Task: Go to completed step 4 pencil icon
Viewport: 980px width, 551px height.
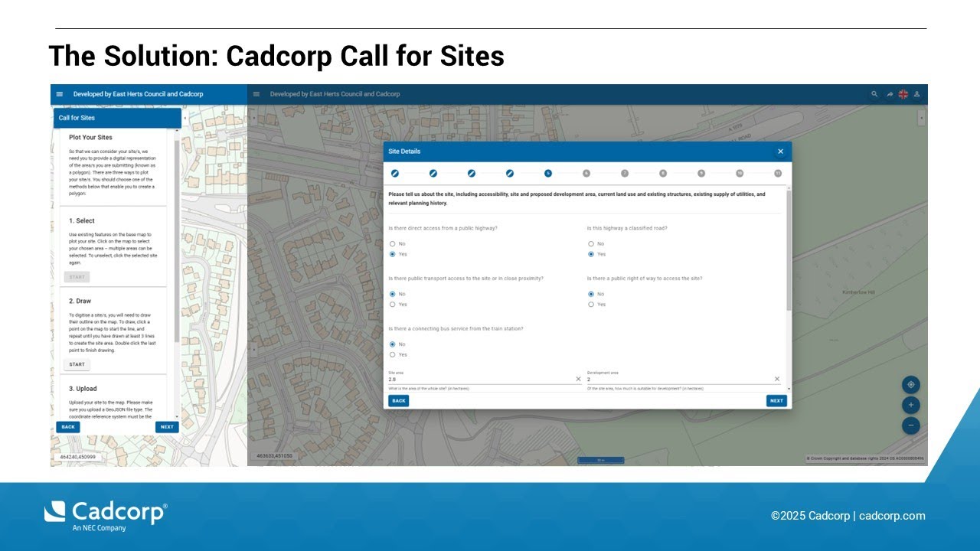Action: click(x=510, y=174)
